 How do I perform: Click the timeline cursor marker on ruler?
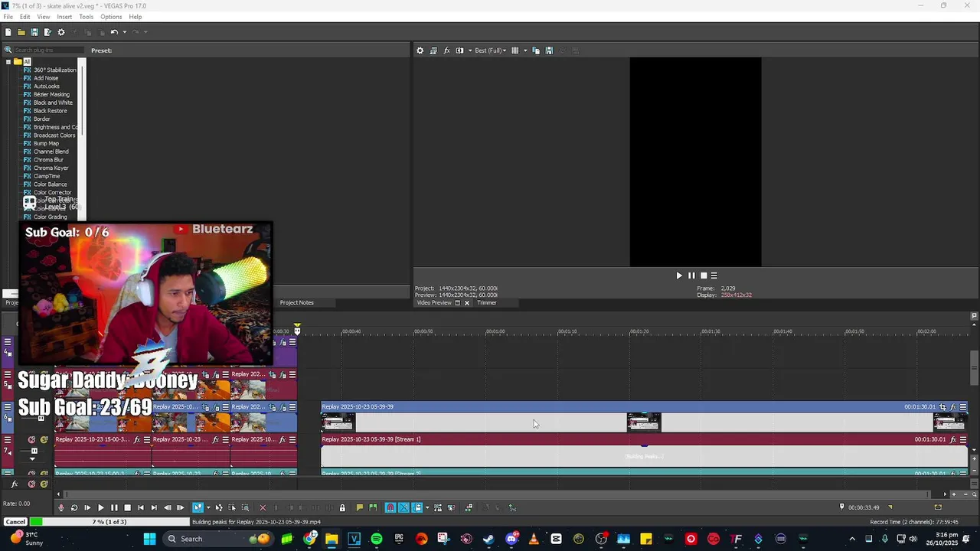297,330
